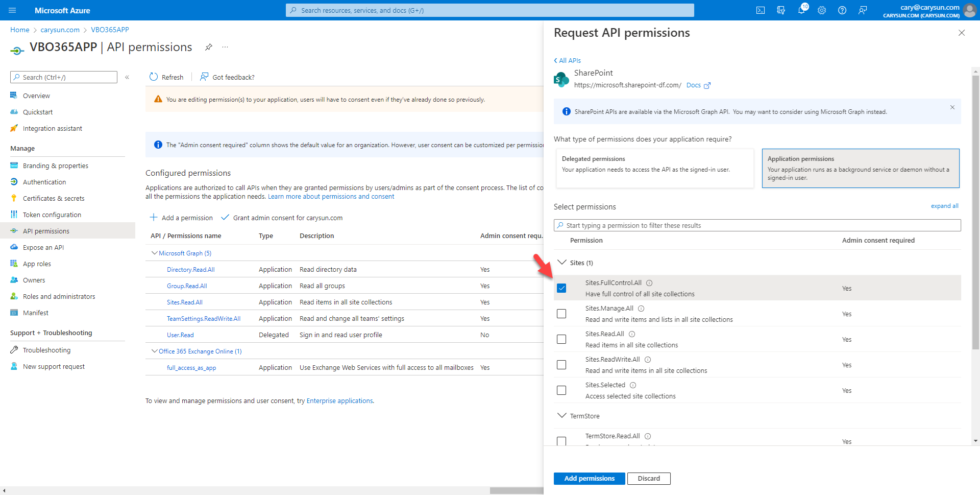The width and height of the screenshot is (980, 495).
Task: Open the feedback icon in top bar
Action: click(x=863, y=10)
